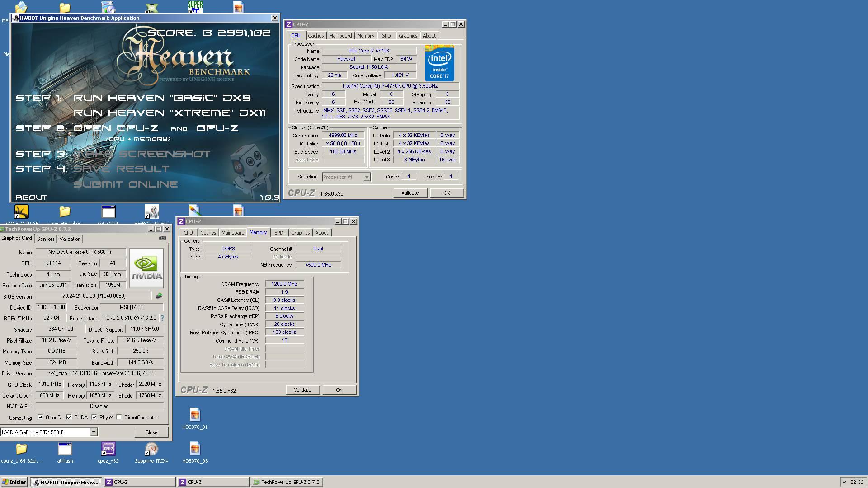Click Submit Online in Heaven benchmark
Image resolution: width=868 pixels, height=488 pixels.
pyautogui.click(x=126, y=184)
